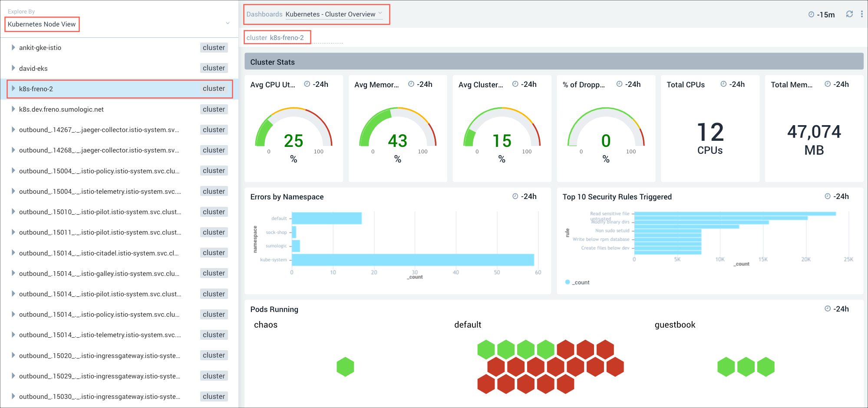This screenshot has width=868, height=408.
Task: Select ankit-gke-istio in the tree
Action: point(119,47)
